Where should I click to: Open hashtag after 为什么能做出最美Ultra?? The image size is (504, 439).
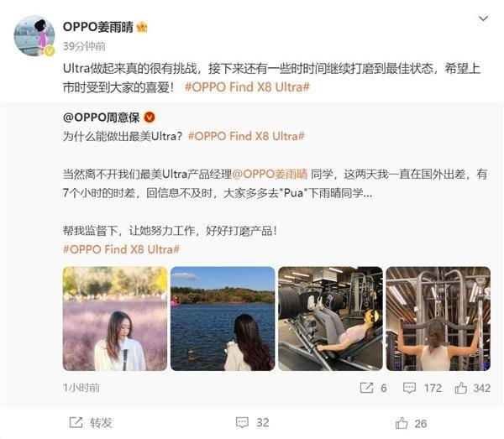[x=246, y=136]
